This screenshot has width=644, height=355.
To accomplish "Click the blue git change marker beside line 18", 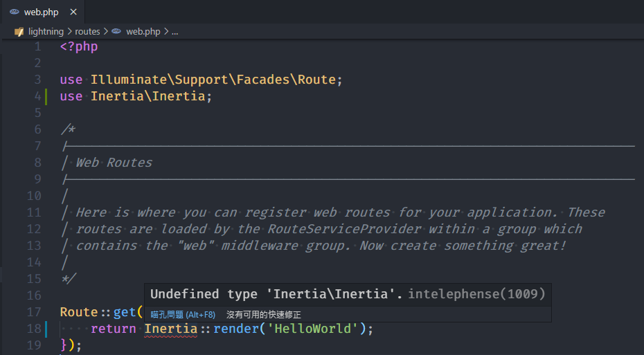I will coord(46,329).
